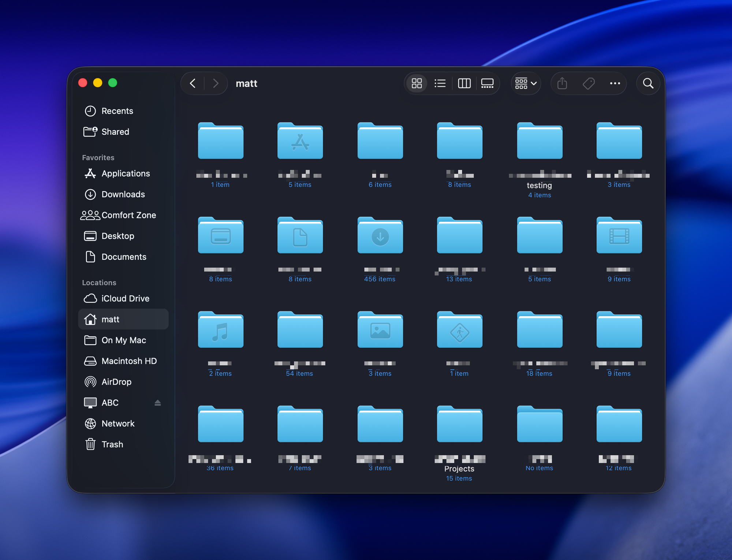The height and width of the screenshot is (560, 732).
Task: Click the music-note folder icon
Action: (x=221, y=331)
